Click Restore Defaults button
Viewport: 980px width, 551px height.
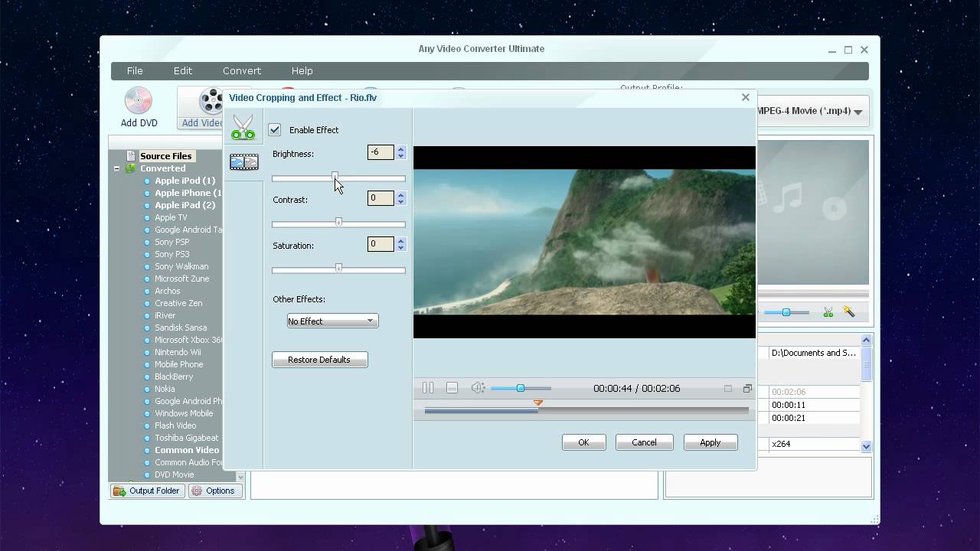tap(319, 360)
